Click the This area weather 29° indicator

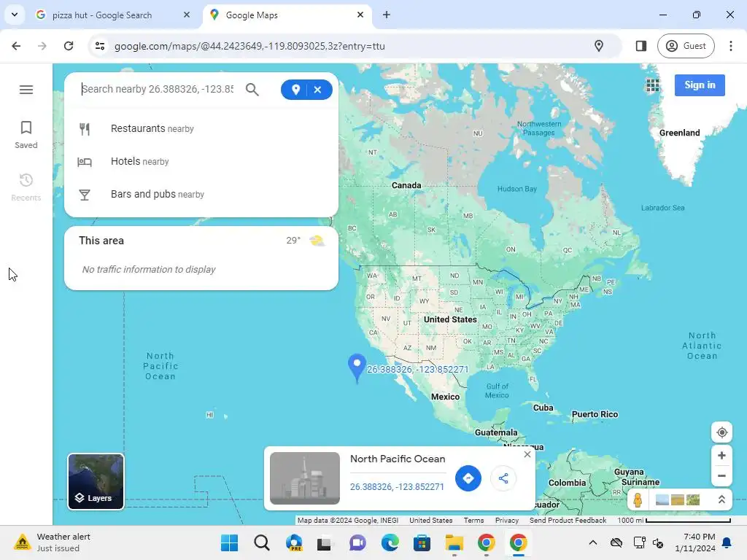coord(306,241)
